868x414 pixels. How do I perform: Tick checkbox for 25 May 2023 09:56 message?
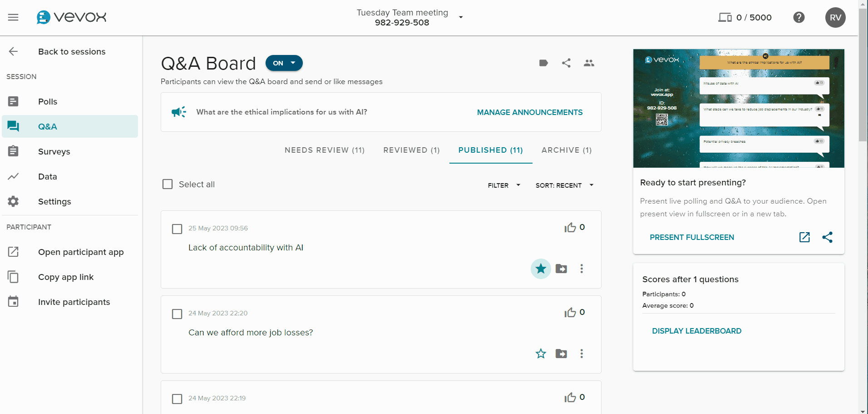coord(177,229)
